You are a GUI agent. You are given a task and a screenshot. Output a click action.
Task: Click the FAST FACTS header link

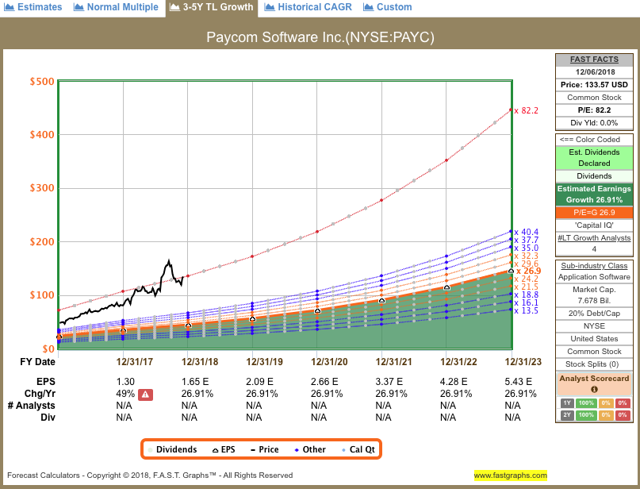click(x=594, y=60)
